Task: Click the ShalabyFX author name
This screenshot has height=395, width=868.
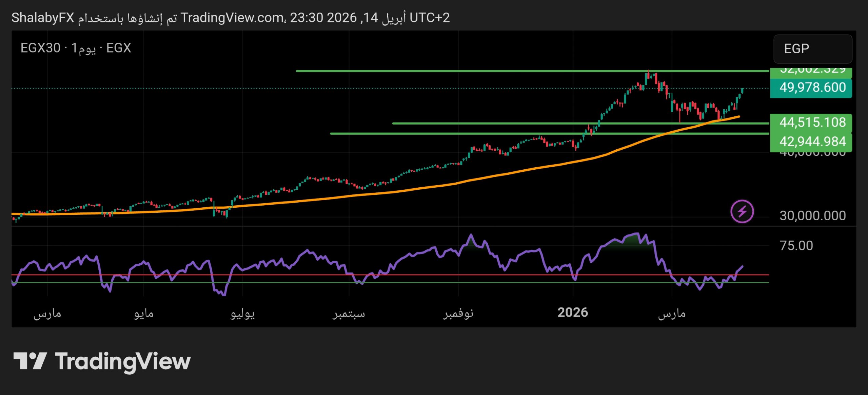Action: click(43, 18)
